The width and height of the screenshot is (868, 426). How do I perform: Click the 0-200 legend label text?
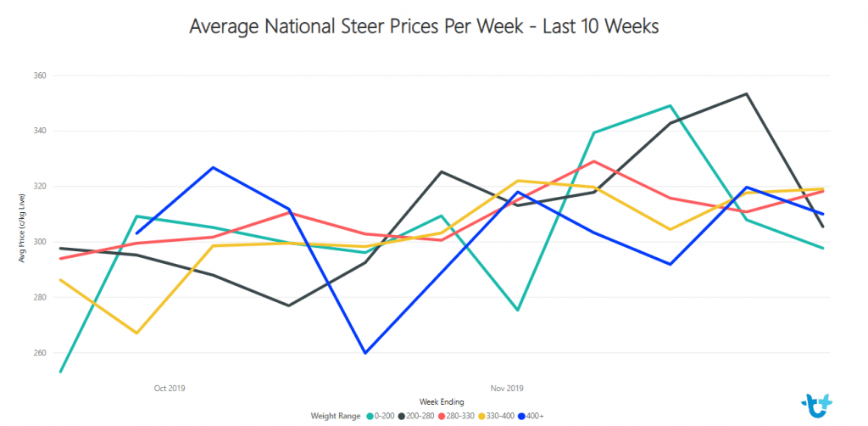coord(384,416)
